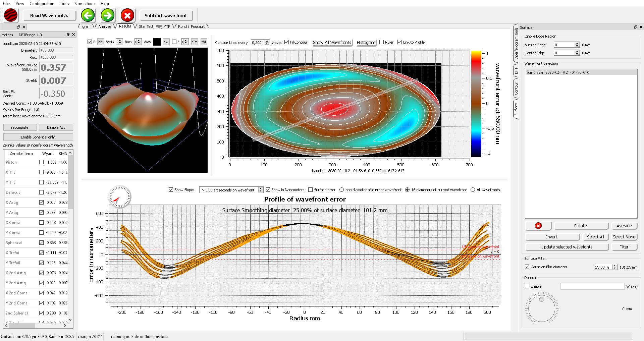Open the Simulations menu

click(x=85, y=4)
